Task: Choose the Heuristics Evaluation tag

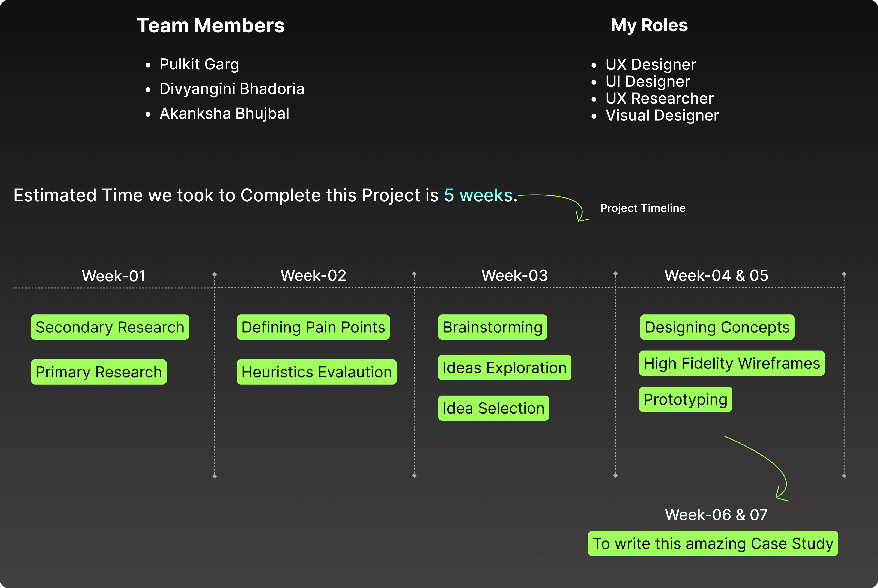Action: 316,372
